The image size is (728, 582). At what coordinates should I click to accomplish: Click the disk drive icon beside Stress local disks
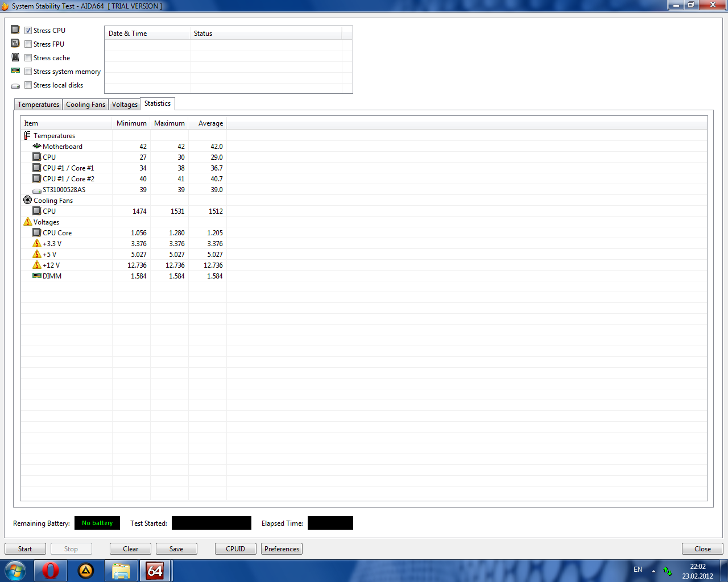point(15,86)
